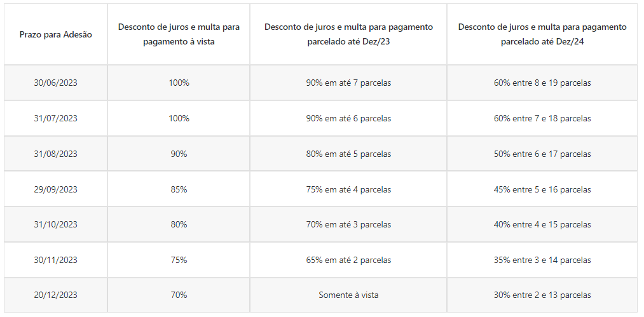Click the 31/07/2023 date cell
This screenshot has width=644, height=317.
click(x=56, y=118)
